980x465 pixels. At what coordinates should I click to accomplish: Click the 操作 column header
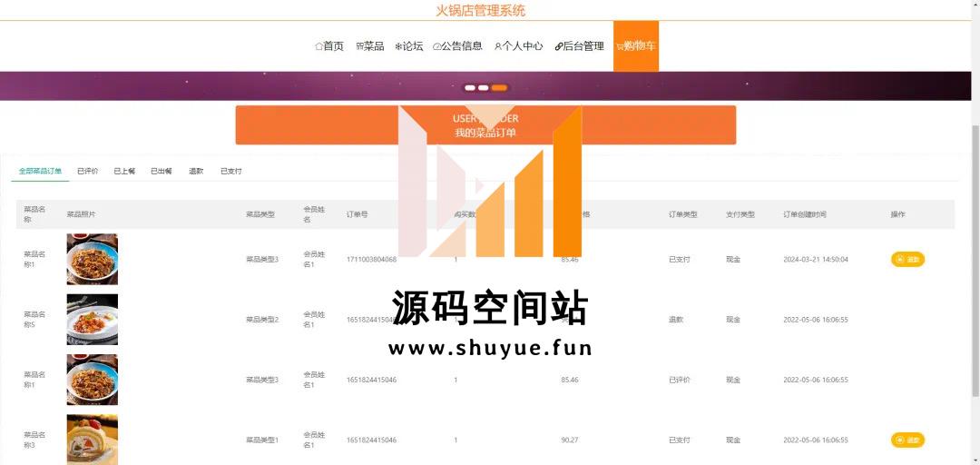[x=897, y=214]
